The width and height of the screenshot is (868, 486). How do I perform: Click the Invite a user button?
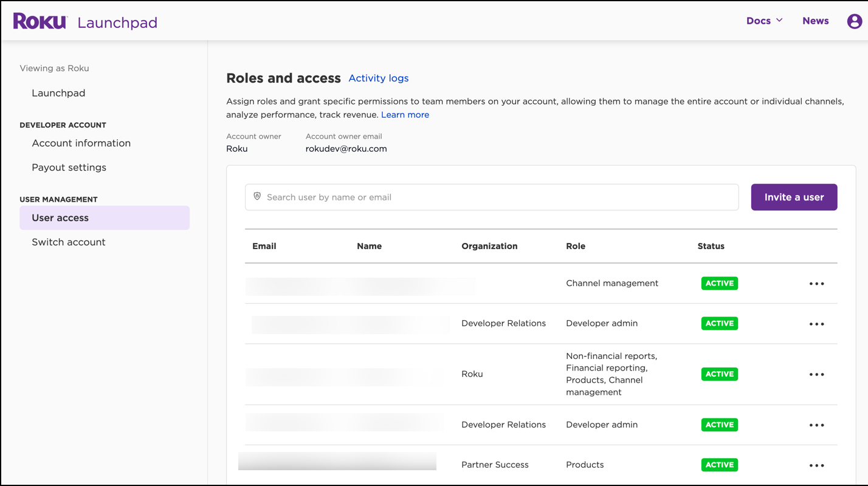[x=794, y=197]
